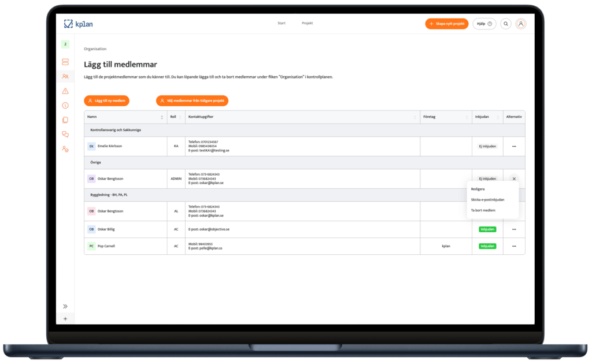
Task: Select the members icon in sidebar
Action: [65, 76]
